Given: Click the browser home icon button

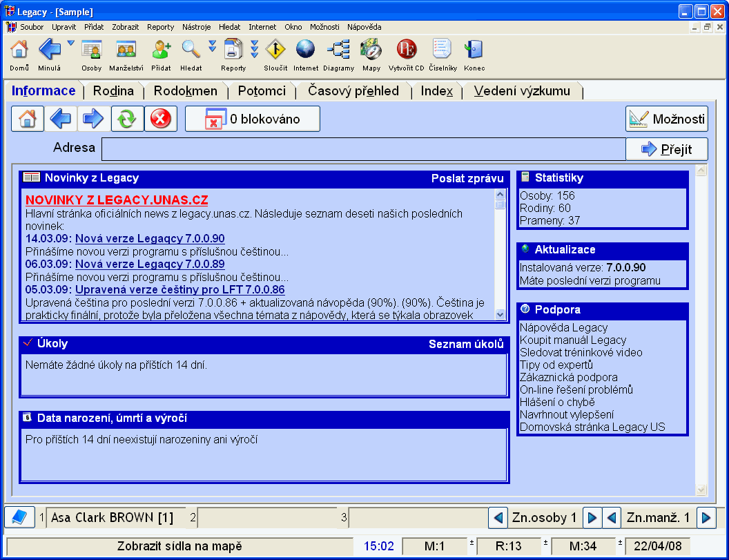Looking at the screenshot, I should pyautogui.click(x=28, y=119).
